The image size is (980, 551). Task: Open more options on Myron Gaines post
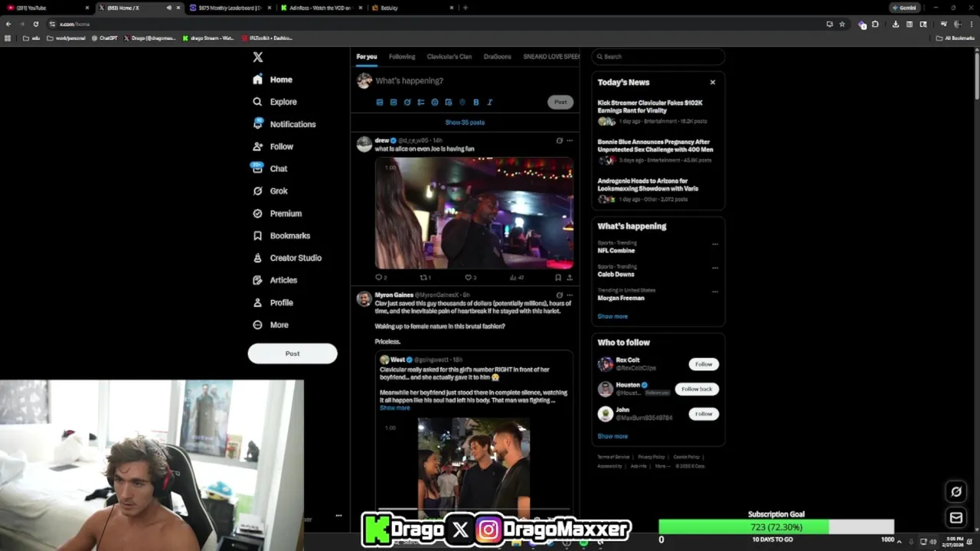click(x=570, y=295)
